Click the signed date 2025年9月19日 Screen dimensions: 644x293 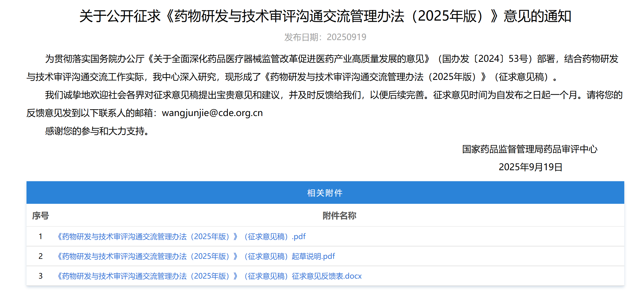point(530,167)
